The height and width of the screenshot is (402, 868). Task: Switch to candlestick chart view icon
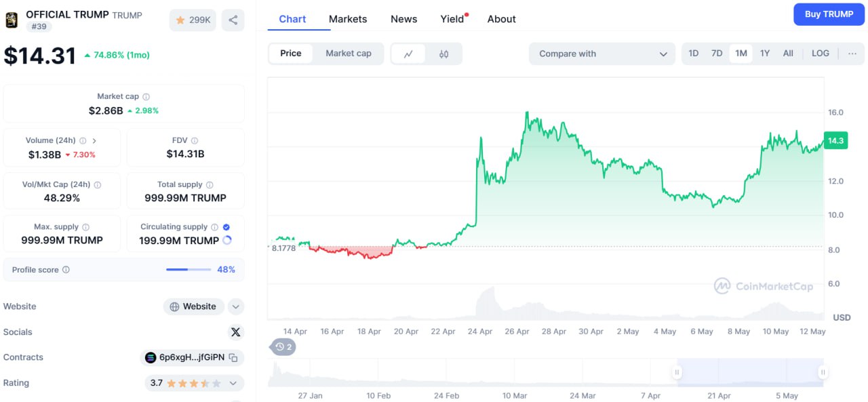pyautogui.click(x=444, y=54)
